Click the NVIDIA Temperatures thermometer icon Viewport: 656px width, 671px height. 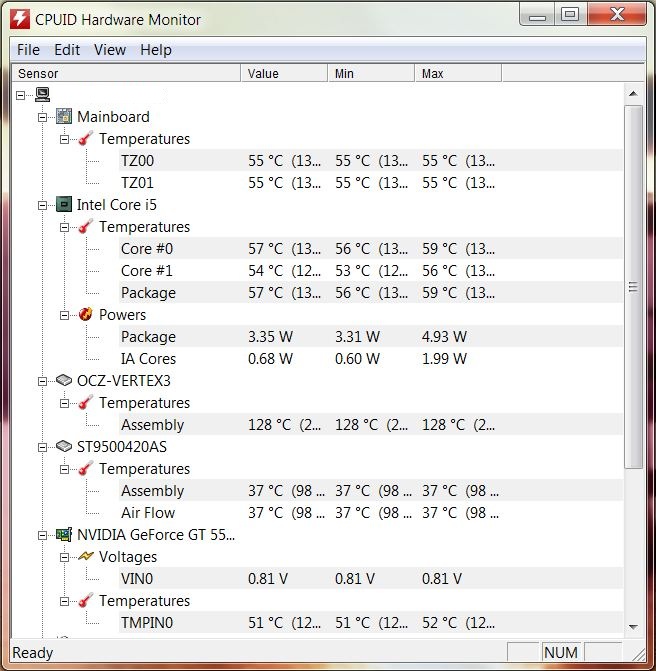(x=86, y=600)
